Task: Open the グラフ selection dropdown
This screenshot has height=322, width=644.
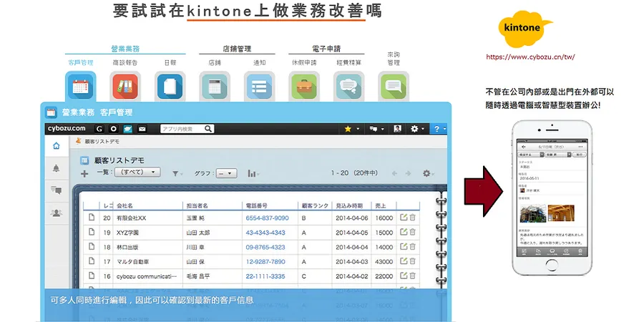Action: point(227,173)
